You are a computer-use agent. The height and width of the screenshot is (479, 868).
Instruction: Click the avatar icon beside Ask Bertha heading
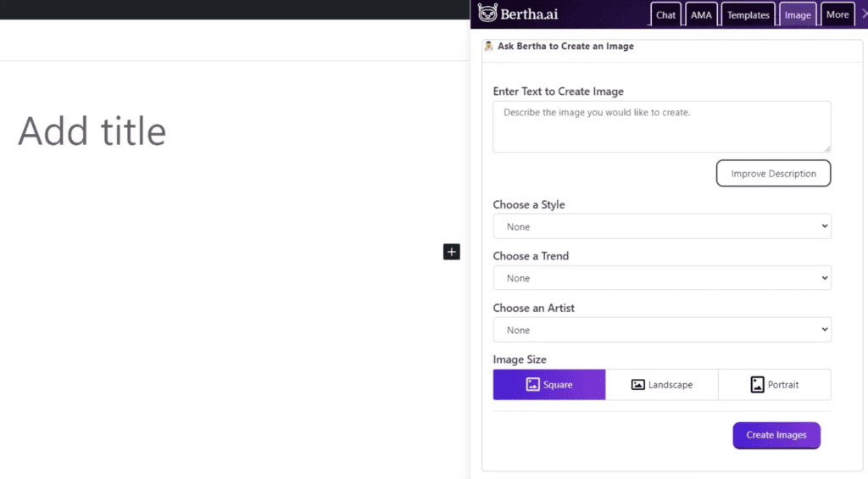(489, 47)
